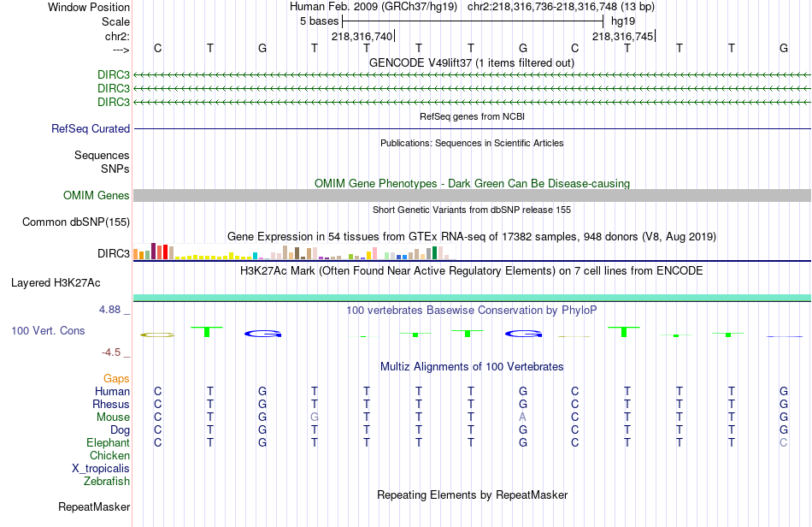The height and width of the screenshot is (527, 812).
Task: Select the X_tropicalis alignment row label
Action: click(x=101, y=469)
